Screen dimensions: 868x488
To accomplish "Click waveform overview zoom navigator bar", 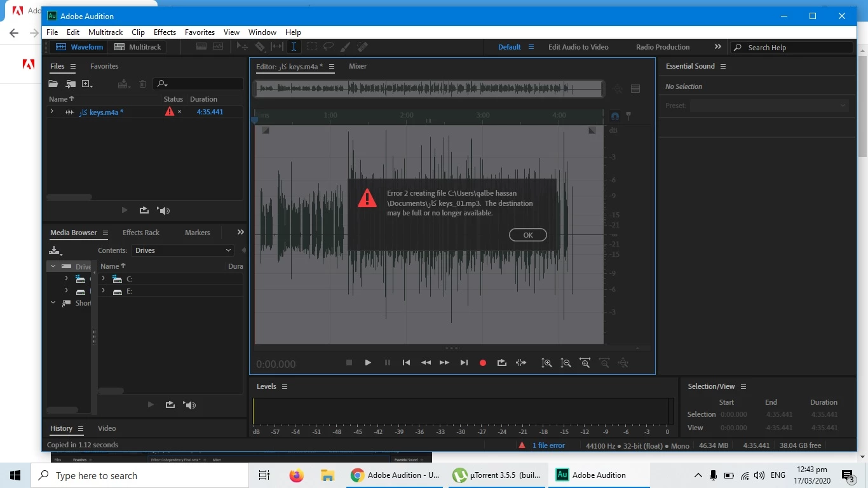I will tap(429, 89).
